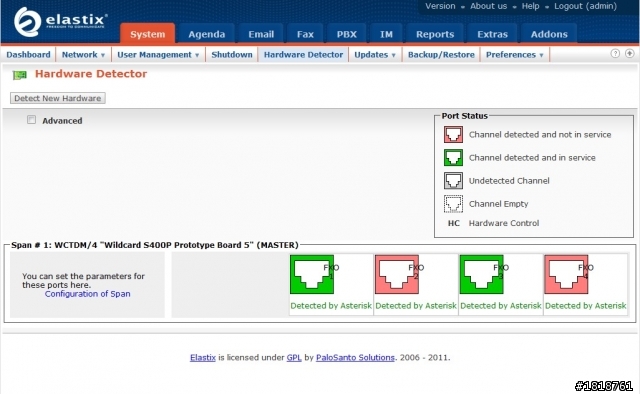Image resolution: width=640 pixels, height=394 pixels.
Task: Enable the Advanced checkbox
Action: coord(31,120)
